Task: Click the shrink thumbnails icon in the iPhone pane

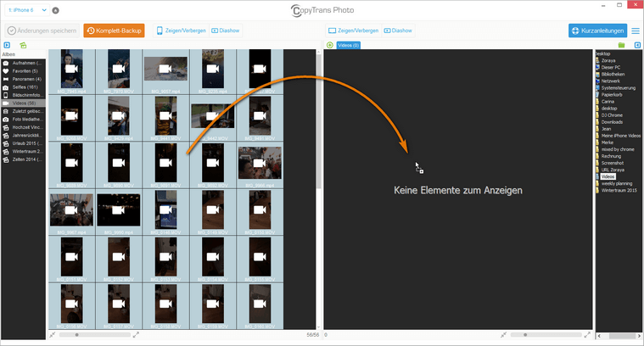Action: [53, 335]
